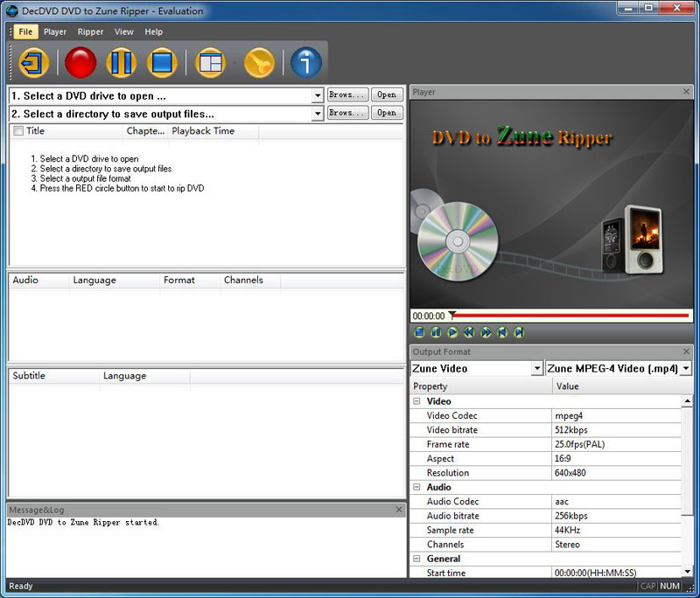The width and height of the screenshot is (700, 598).
Task: Close the Player panel
Action: pos(686,92)
